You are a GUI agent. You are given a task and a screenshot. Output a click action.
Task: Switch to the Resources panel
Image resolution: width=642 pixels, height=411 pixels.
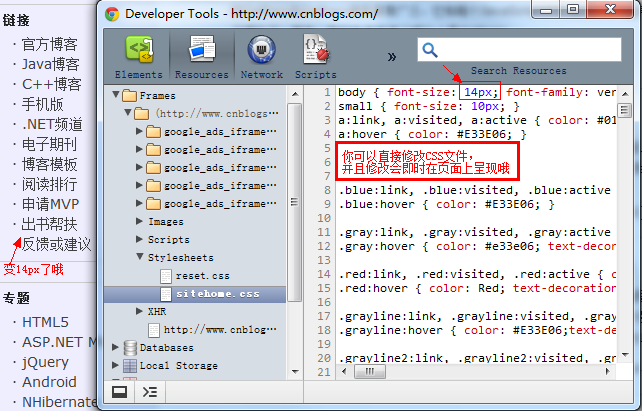coord(202,57)
